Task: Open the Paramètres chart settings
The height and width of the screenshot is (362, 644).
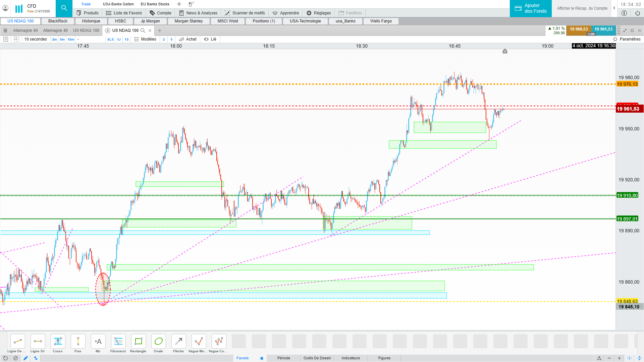Action: [x=627, y=39]
